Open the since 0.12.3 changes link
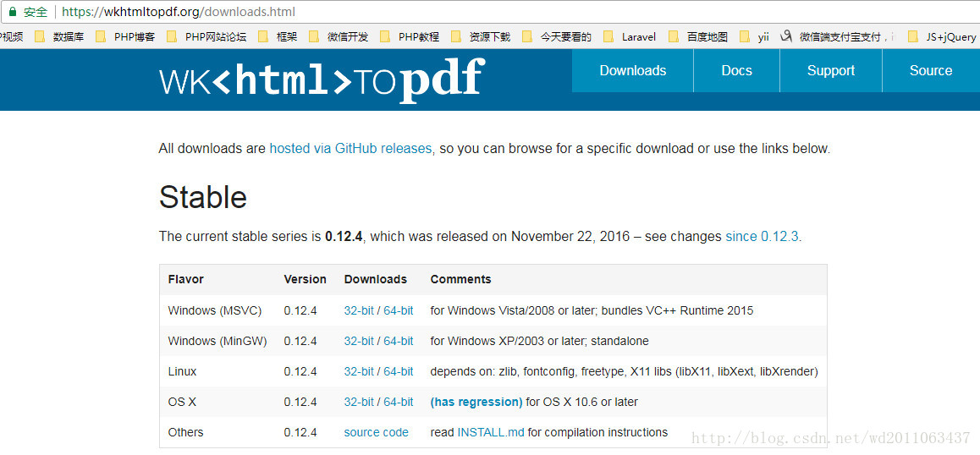This screenshot has width=980, height=455. coord(762,237)
